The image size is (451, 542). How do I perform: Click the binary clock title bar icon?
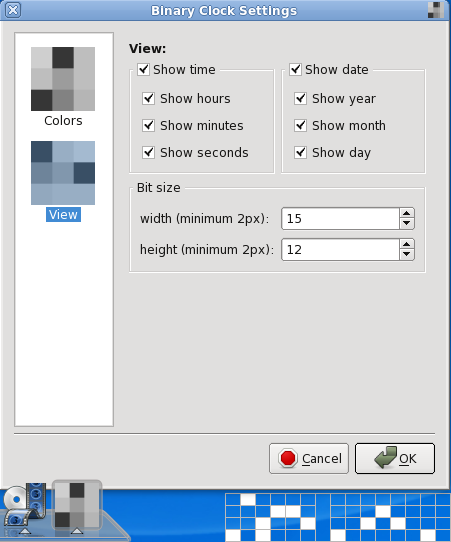tap(435, 10)
